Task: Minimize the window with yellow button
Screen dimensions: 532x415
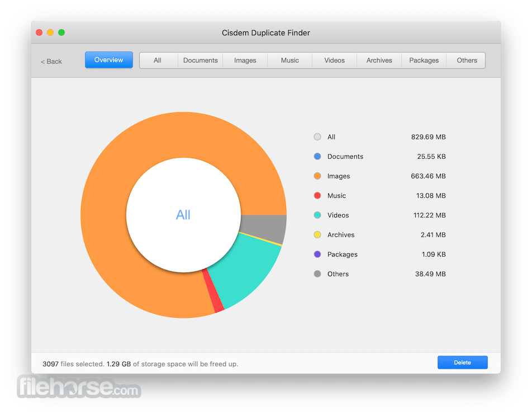Action: 50,32
